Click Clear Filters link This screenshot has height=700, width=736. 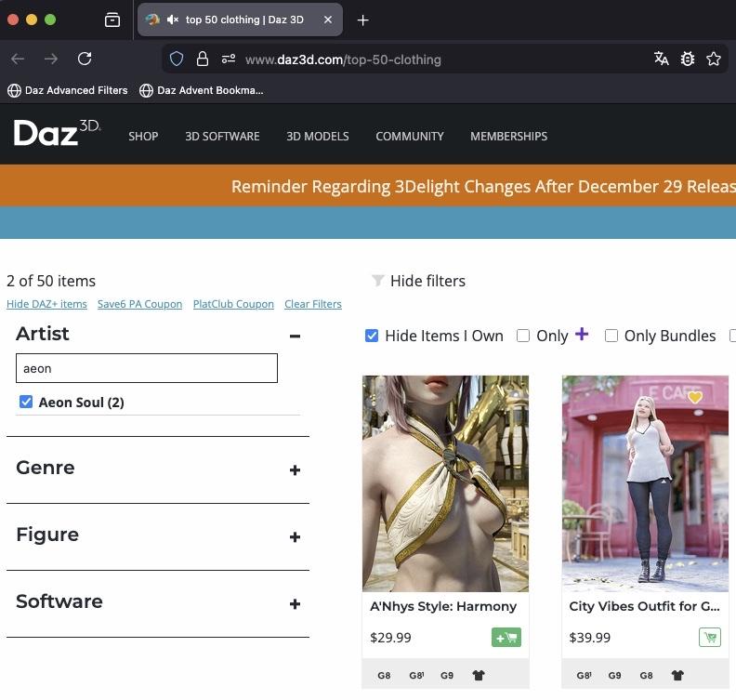tap(313, 304)
